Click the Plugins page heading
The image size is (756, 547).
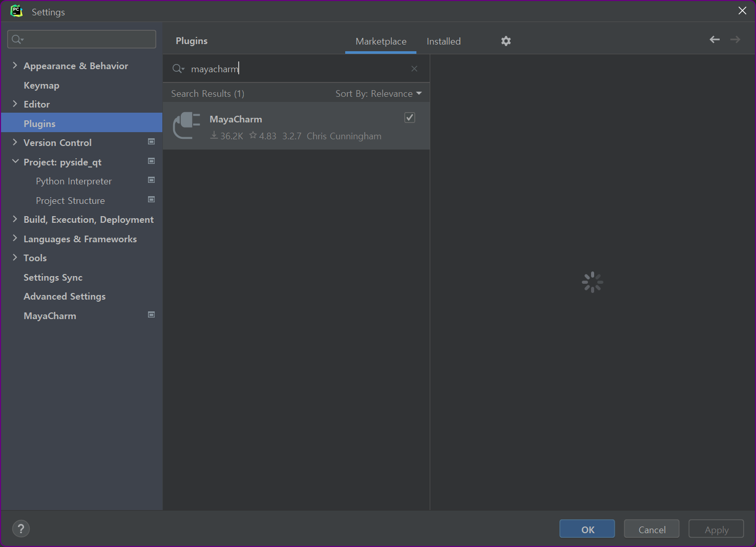[192, 41]
